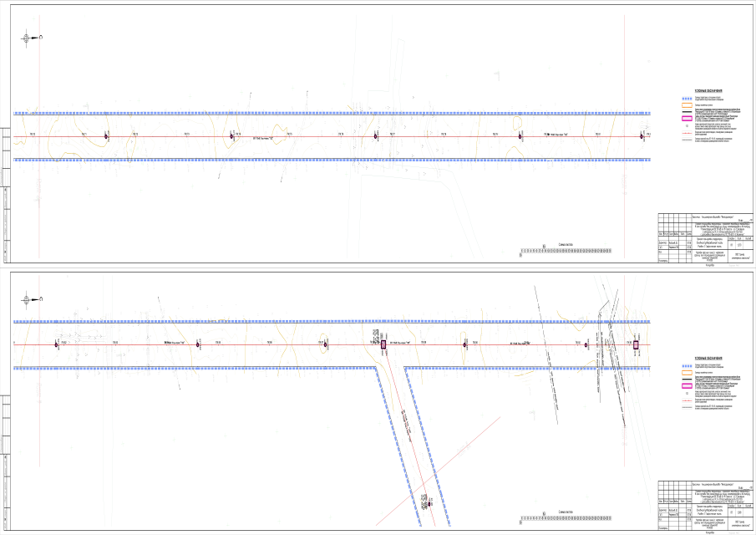Select the magenta square marker at pipeline junction

click(x=384, y=344)
